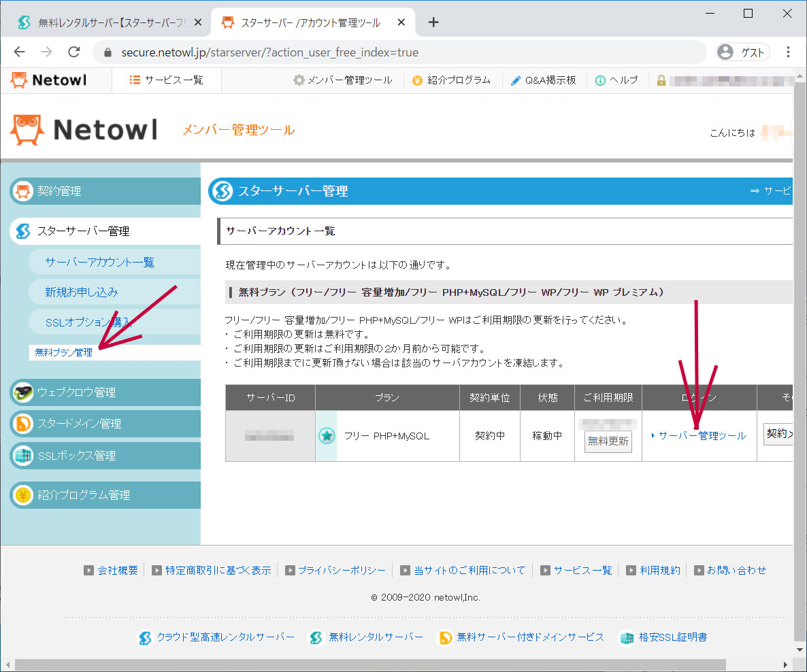807x672 pixels.
Task: Click the coin icon beside 紹介プログラム
Action: click(x=417, y=80)
